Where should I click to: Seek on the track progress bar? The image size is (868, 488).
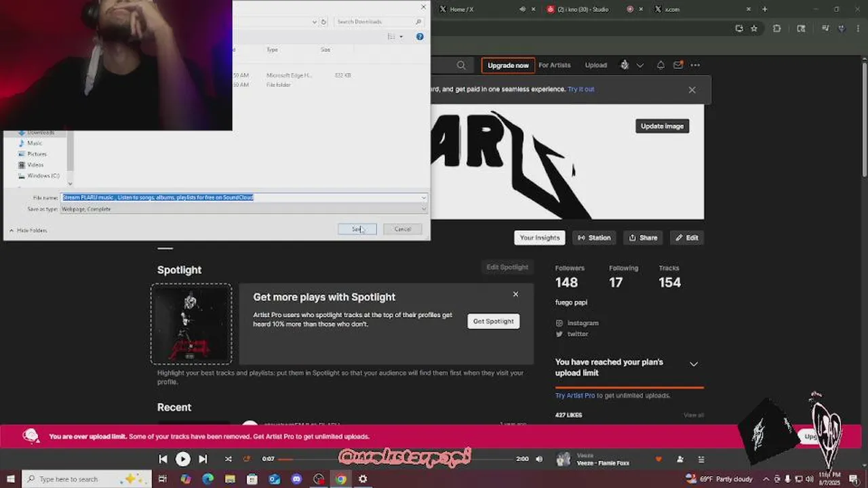(x=397, y=459)
